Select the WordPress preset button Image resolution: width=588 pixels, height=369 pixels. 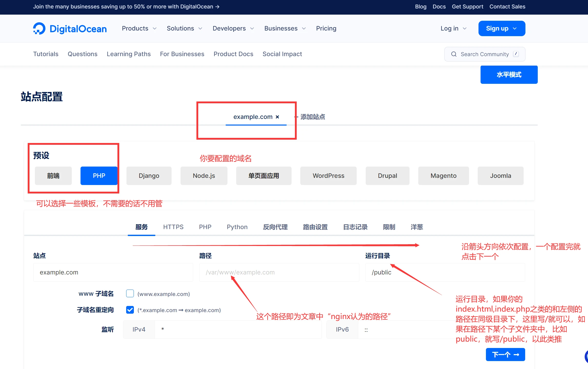(x=328, y=176)
